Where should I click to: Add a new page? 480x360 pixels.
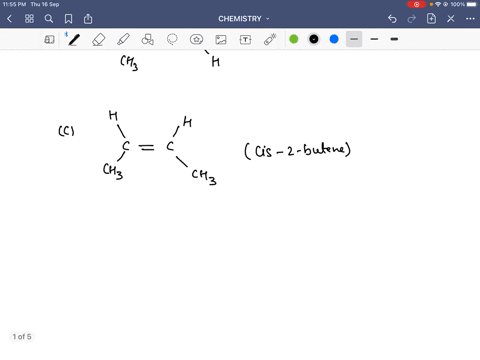[x=431, y=19]
